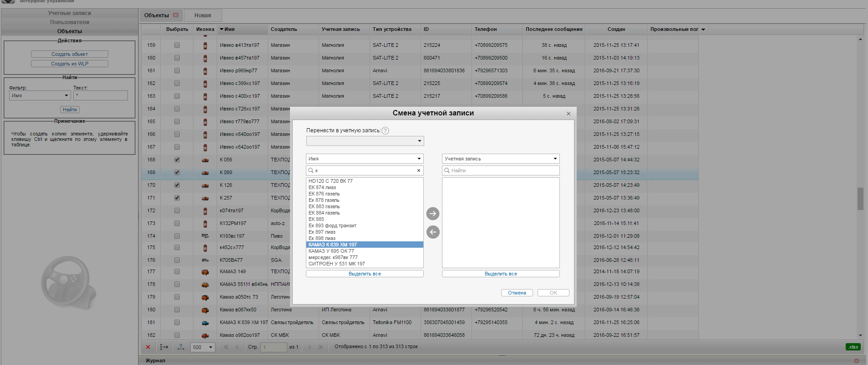Open the 'Перенести в учетную запись' dropdown
Screen dimensions: 868x365
(x=365, y=141)
